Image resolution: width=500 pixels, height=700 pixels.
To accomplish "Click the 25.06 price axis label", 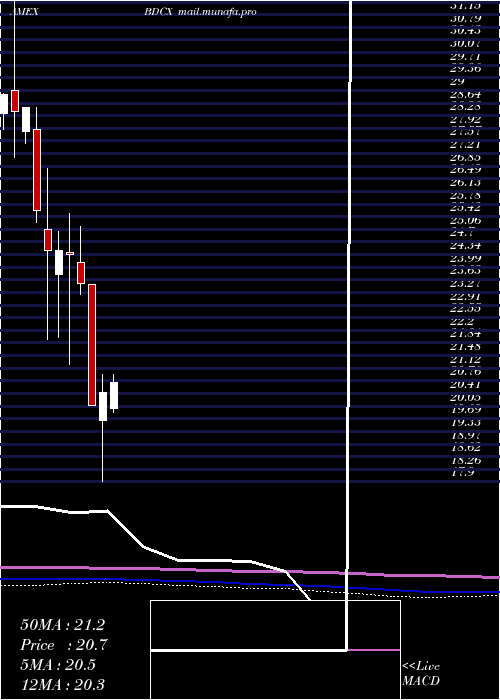I will pyautogui.click(x=466, y=221).
